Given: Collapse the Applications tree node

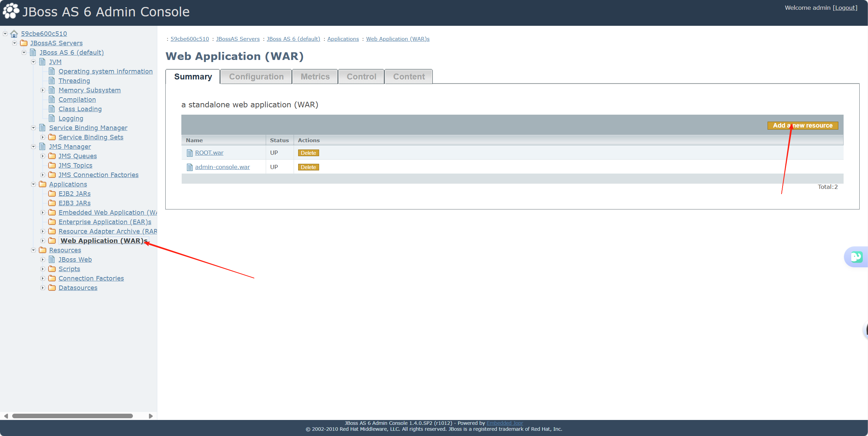Looking at the screenshot, I should point(33,184).
